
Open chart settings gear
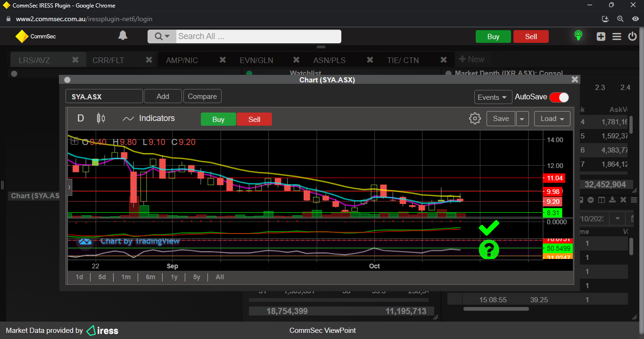(475, 119)
